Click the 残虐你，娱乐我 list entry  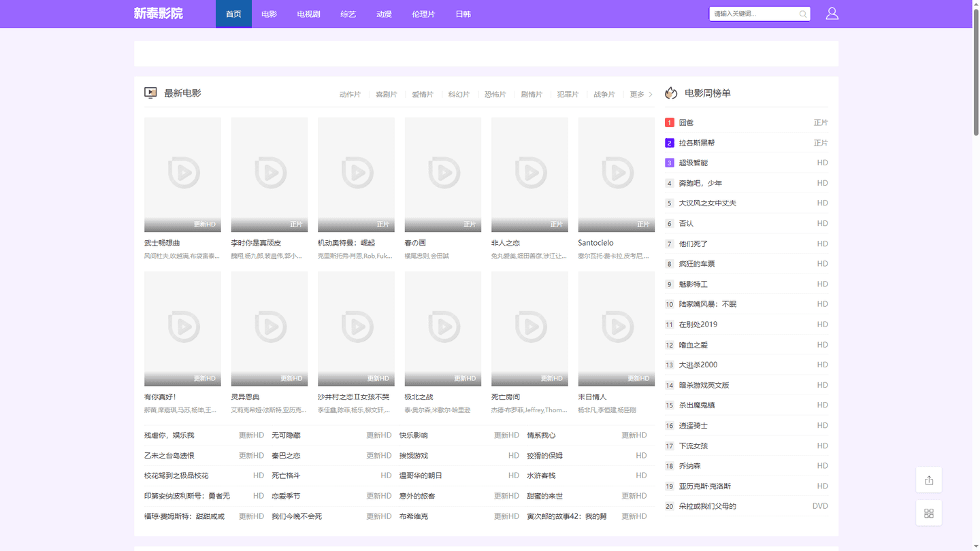pyautogui.click(x=169, y=435)
